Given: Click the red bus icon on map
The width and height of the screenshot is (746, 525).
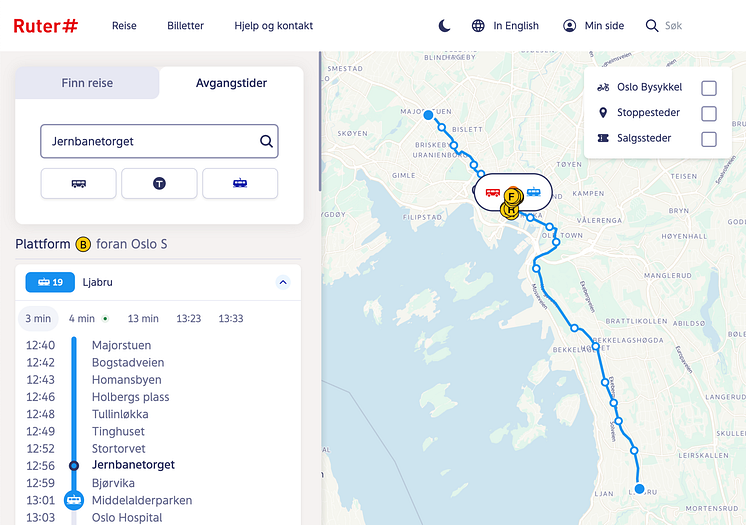Looking at the screenshot, I should pos(492,192).
